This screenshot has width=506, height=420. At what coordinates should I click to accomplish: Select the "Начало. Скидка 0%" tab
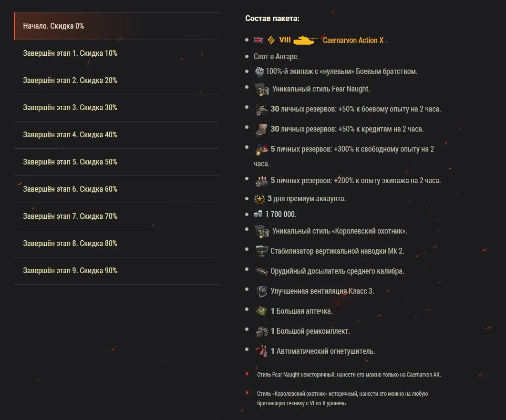116,26
